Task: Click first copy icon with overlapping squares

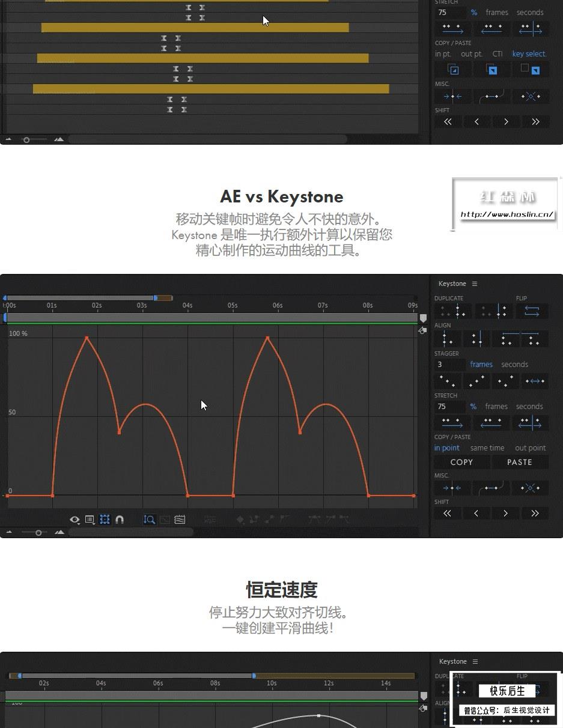Action: pyautogui.click(x=452, y=69)
